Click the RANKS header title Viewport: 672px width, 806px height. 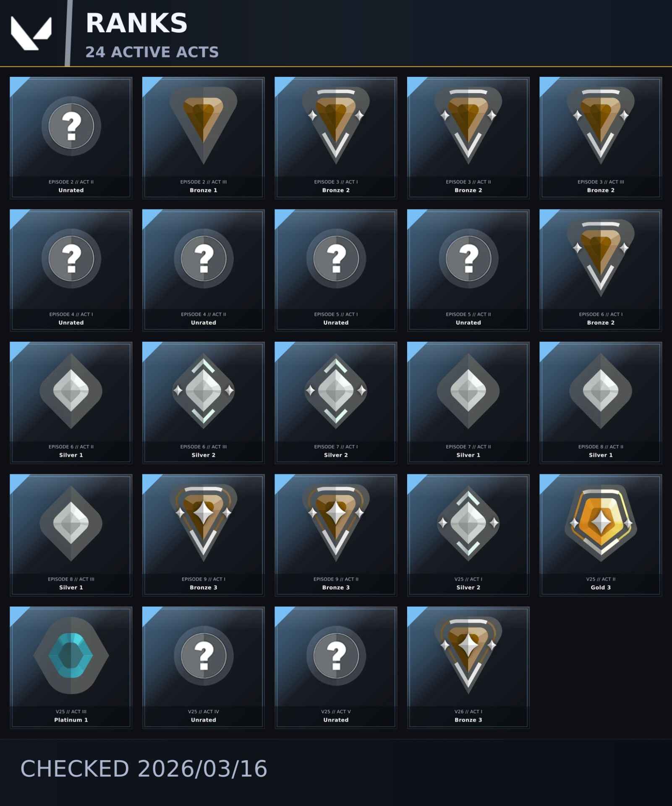click(x=136, y=23)
